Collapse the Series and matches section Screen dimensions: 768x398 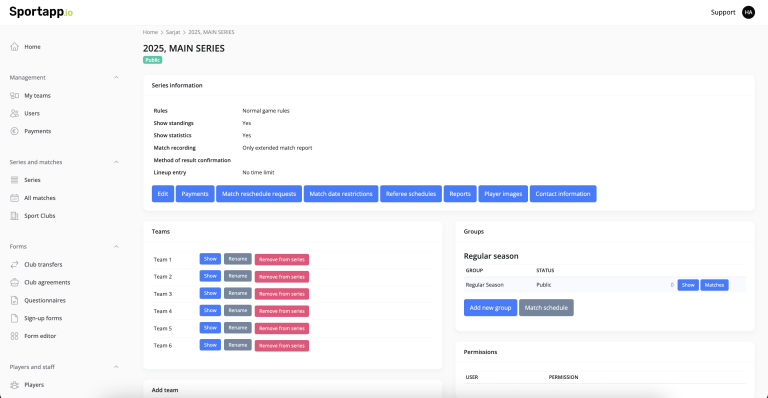point(116,162)
